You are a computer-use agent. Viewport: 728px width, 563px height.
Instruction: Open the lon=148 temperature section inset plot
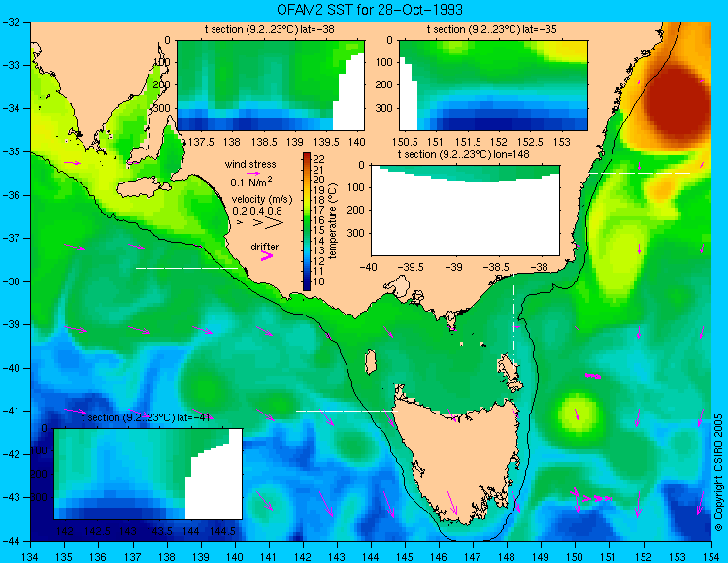tap(465, 211)
